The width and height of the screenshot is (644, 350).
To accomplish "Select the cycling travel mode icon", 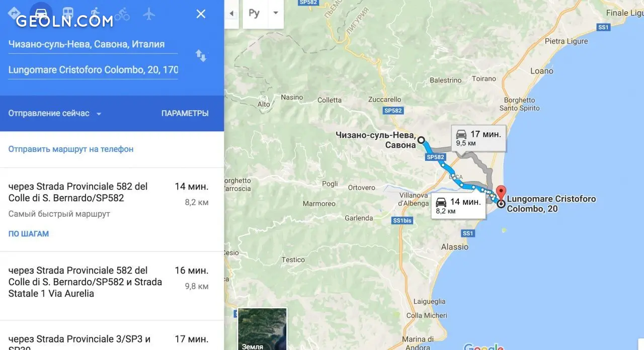I will tap(122, 14).
